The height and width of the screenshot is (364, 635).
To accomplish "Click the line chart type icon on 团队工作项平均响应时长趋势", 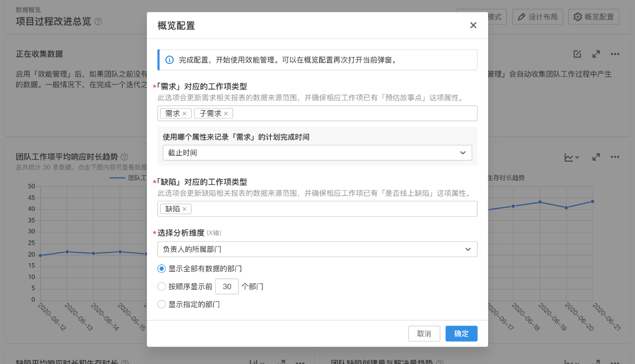I will pos(569,156).
